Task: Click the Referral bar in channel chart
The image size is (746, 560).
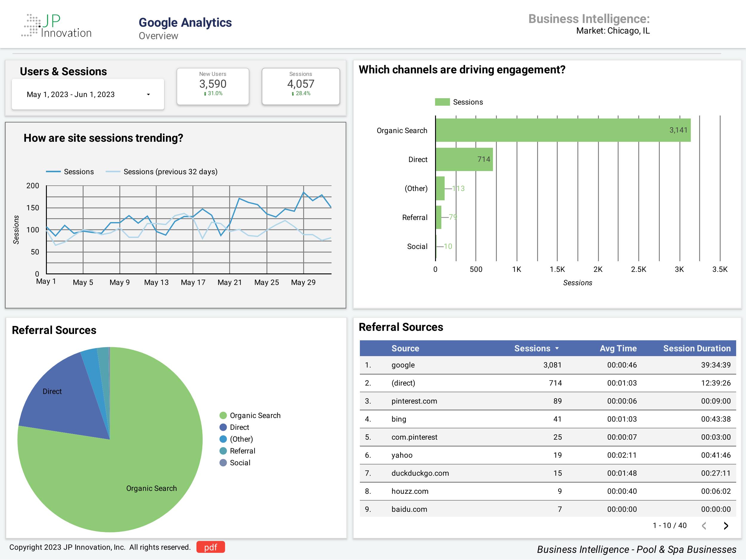Action: 438,217
